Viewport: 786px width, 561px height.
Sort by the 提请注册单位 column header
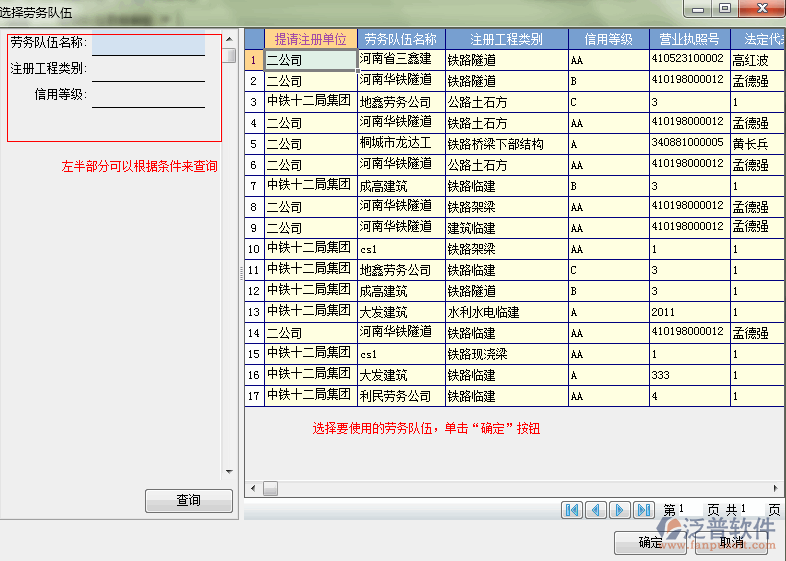(311, 39)
